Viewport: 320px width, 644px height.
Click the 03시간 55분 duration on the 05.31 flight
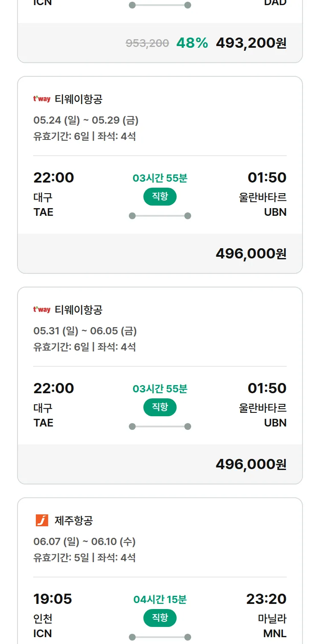[160, 389]
